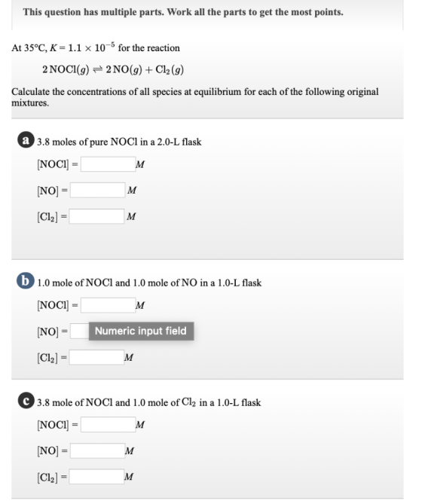Click the '3.8 mole of NOCl and 1.0 mole of Cl2' text
The image size is (422, 504).
tap(148, 402)
